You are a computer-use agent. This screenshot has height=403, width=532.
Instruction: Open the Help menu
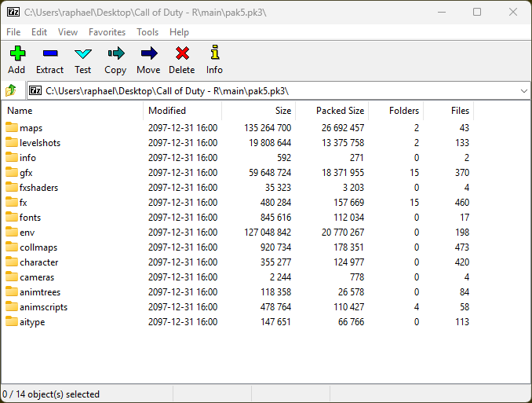click(x=179, y=32)
